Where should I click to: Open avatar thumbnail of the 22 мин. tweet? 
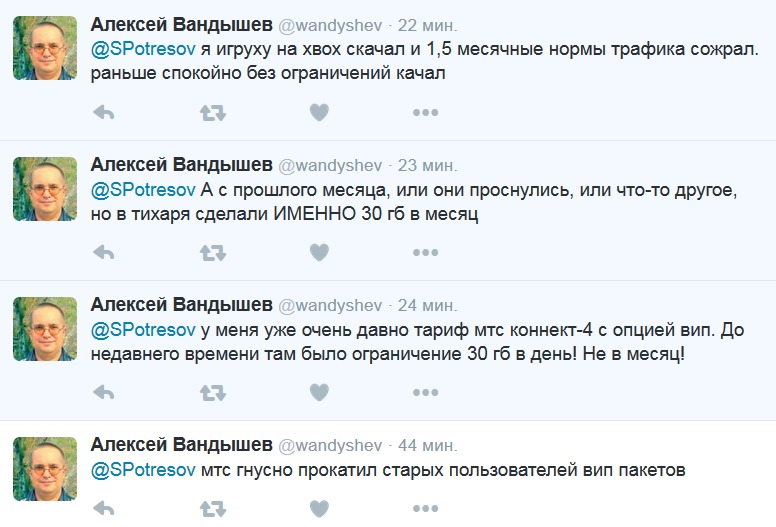coord(45,48)
